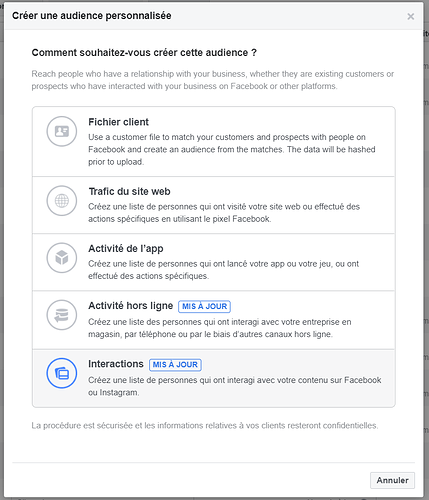The height and width of the screenshot is (500, 429).
Task: Click description mentioning Facebook ou Instagram
Action: point(235,386)
